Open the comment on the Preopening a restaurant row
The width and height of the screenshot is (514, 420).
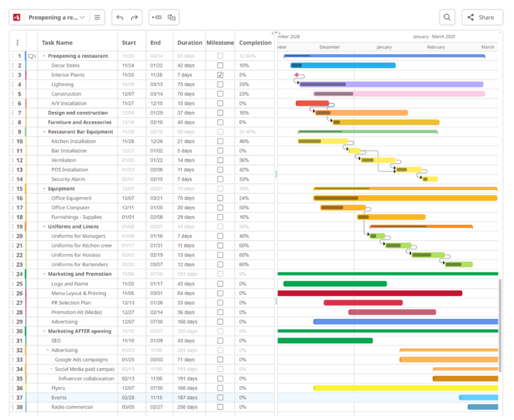click(30, 56)
